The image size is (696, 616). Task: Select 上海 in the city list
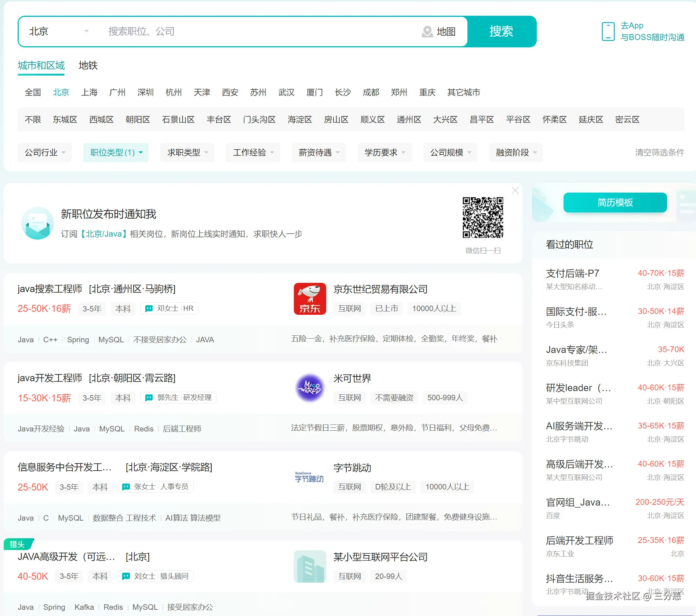(89, 92)
